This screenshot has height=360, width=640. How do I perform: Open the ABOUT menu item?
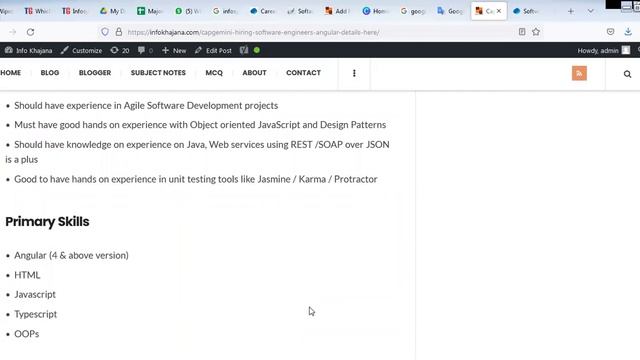coord(254,73)
